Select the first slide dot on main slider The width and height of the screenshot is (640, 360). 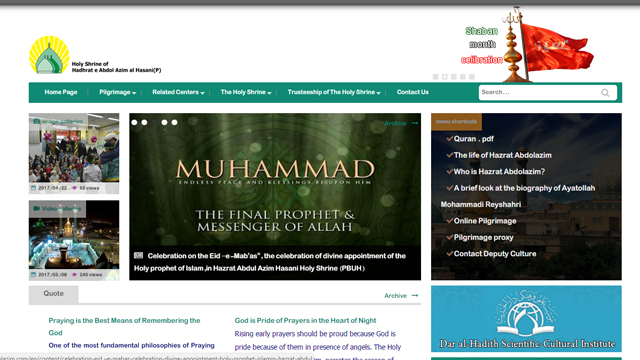point(134,122)
